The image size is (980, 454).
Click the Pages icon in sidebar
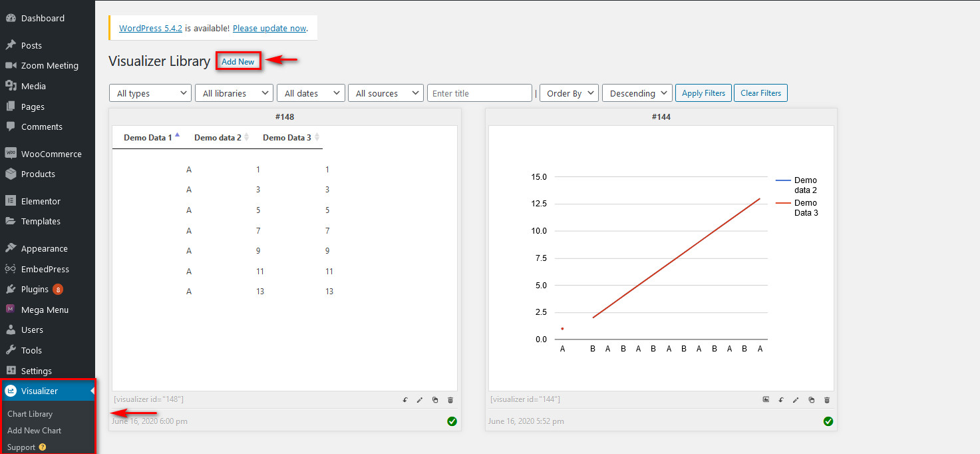coord(11,107)
